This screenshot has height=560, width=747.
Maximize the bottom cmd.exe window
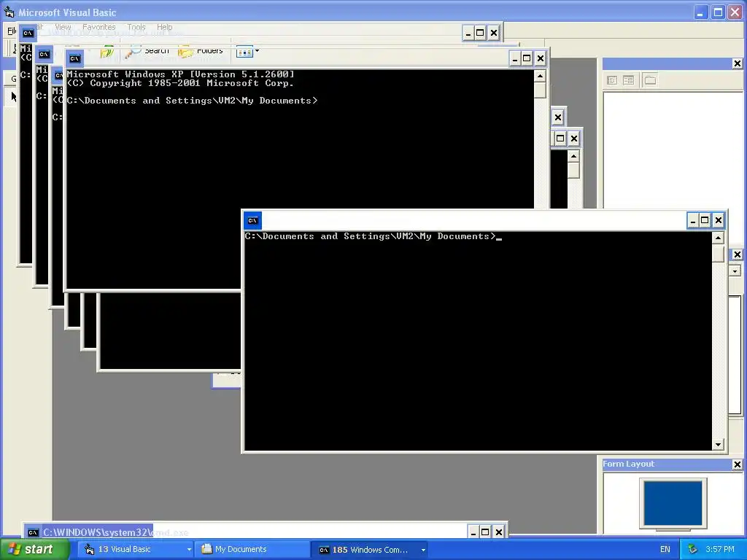pos(485,532)
